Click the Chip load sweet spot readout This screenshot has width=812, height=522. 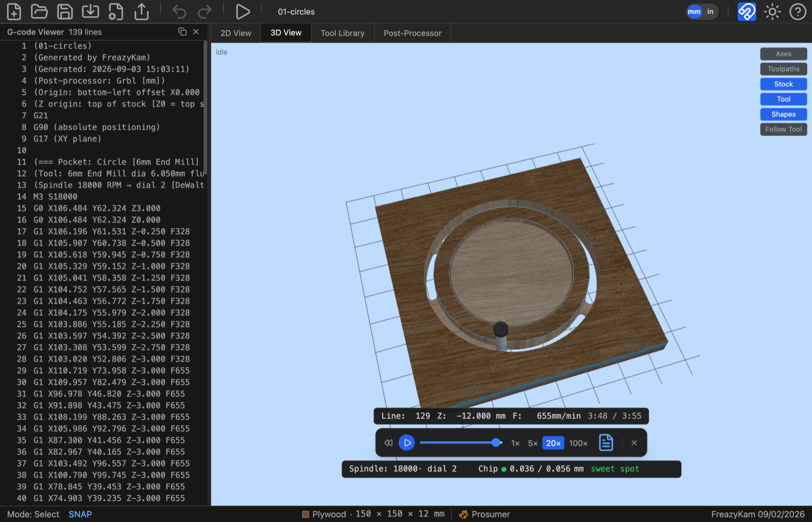click(x=558, y=469)
